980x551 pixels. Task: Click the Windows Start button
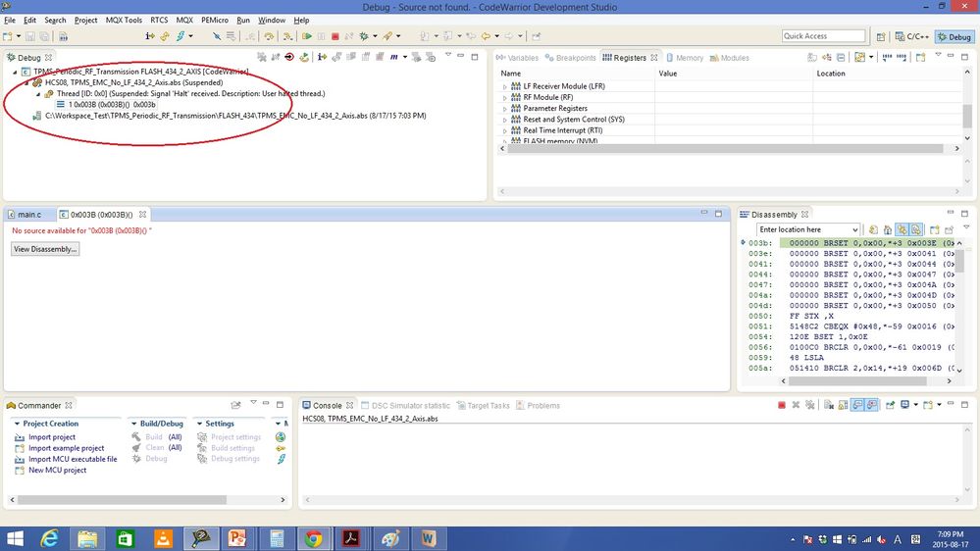(15, 538)
